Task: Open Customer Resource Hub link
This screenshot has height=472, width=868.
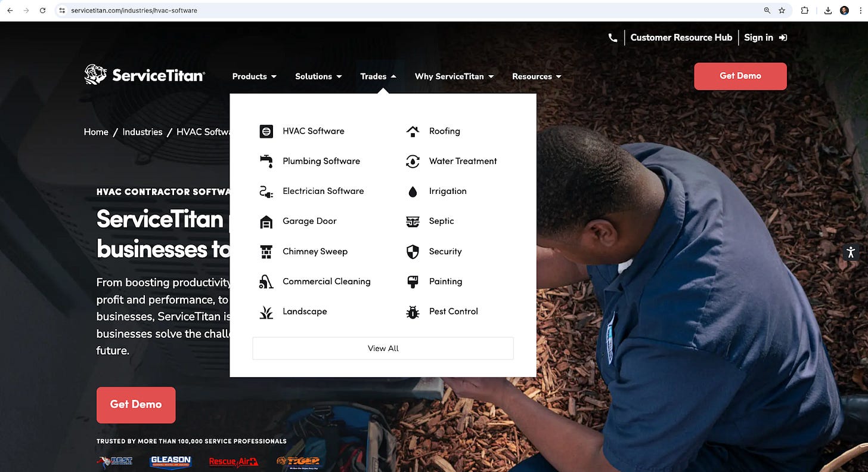Action: tap(681, 38)
